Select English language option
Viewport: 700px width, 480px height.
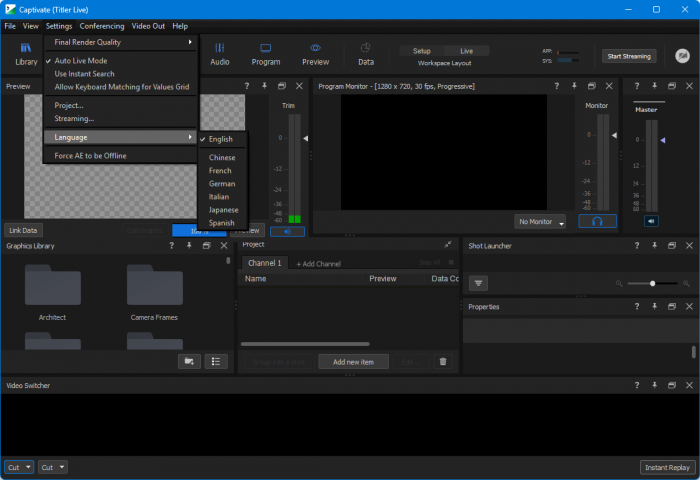[220, 139]
